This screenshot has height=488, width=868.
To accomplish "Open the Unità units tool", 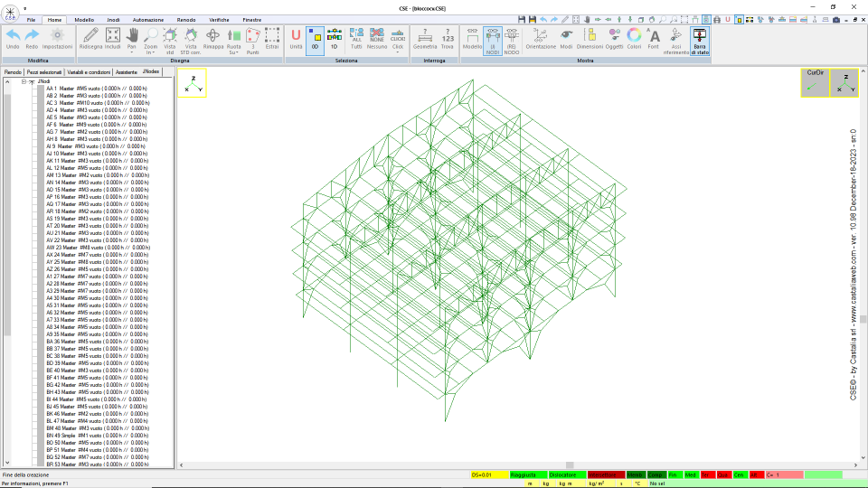I will click(x=297, y=39).
